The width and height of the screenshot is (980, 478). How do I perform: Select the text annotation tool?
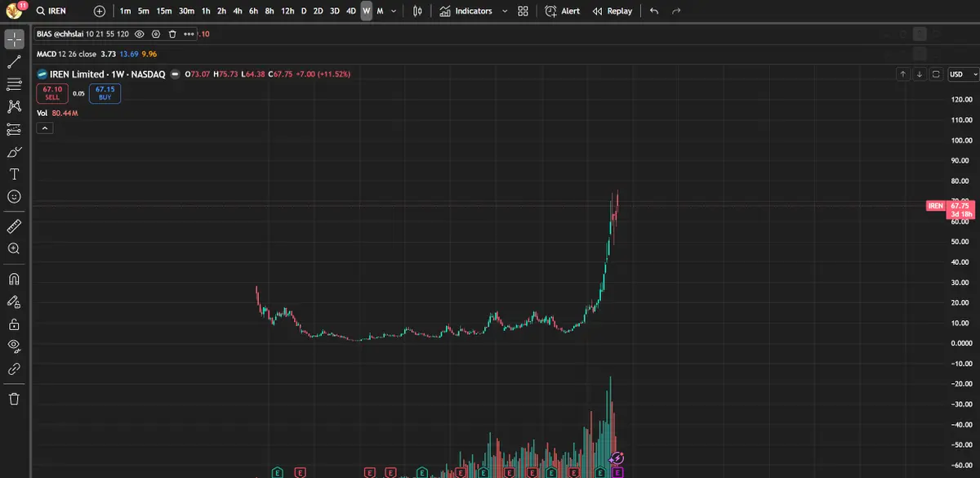pyautogui.click(x=14, y=174)
